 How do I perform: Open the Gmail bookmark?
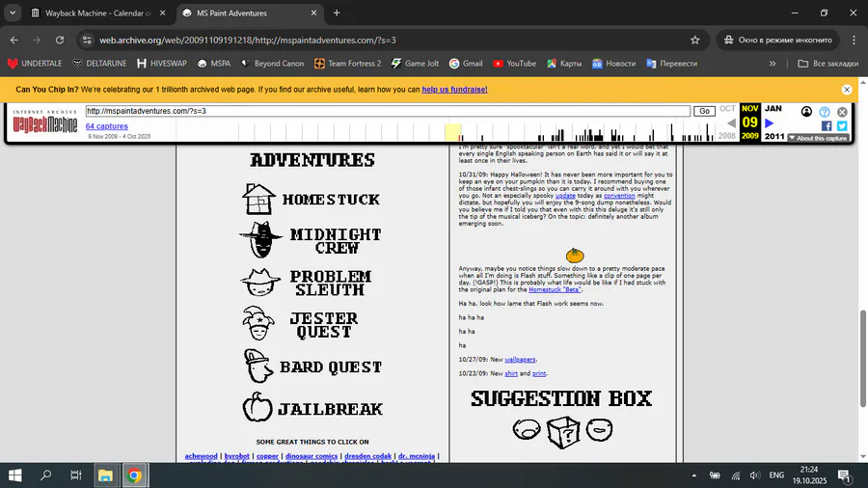click(x=466, y=64)
